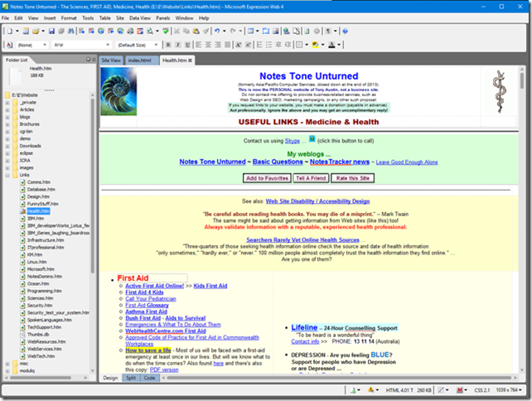Click the Save All icon
The image size is (532, 401).
(x=61, y=31)
